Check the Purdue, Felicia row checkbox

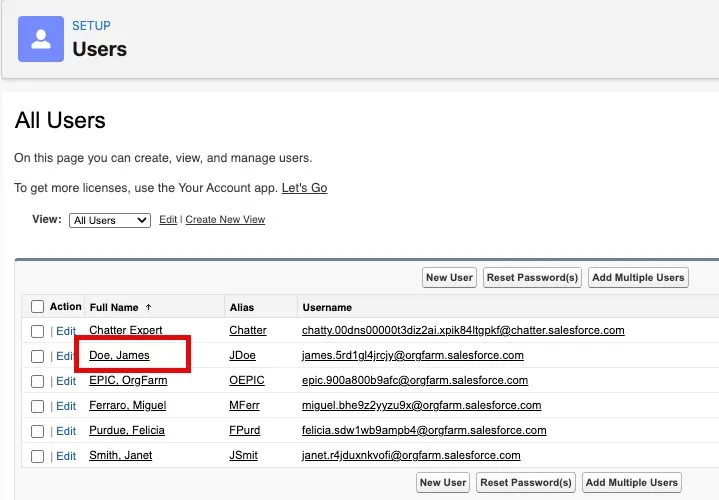click(x=37, y=431)
